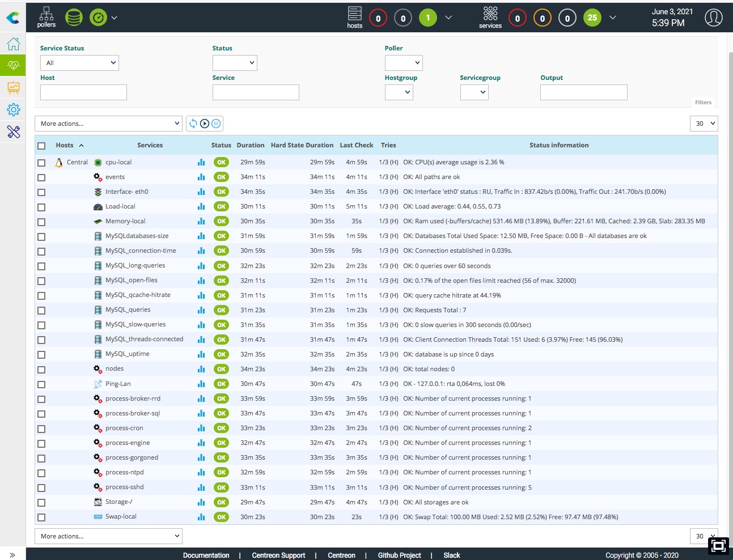Open Administration tools icon in sidebar
This screenshot has width=733, height=560.
click(x=13, y=131)
